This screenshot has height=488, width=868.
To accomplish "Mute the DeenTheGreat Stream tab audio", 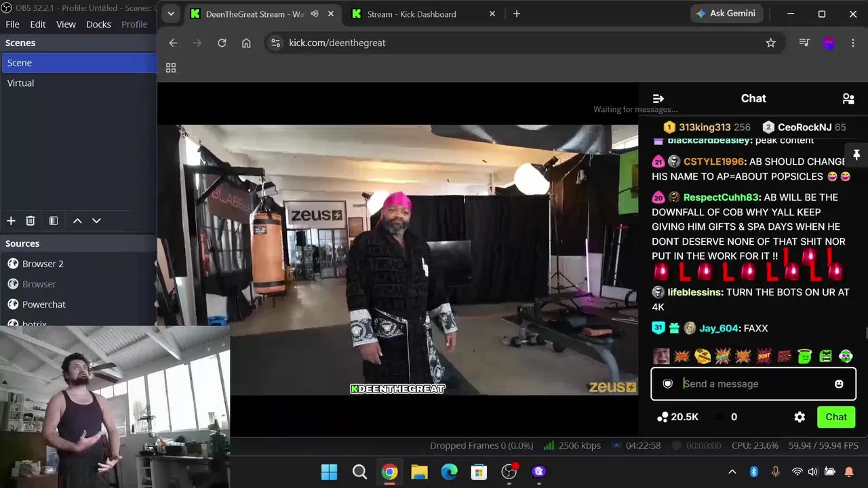I will pos(315,14).
